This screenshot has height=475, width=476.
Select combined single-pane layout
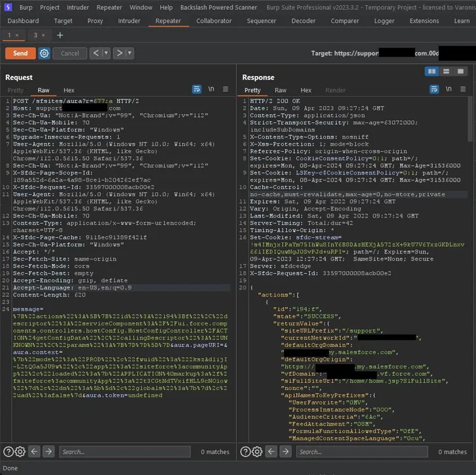(460, 72)
